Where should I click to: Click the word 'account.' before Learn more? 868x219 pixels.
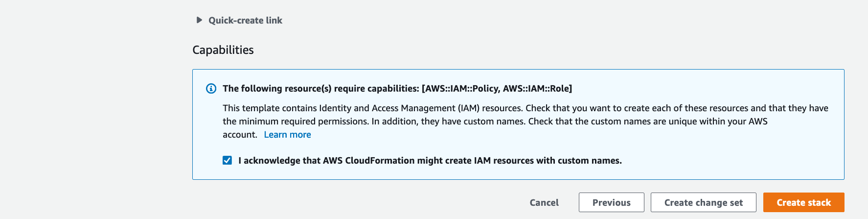(x=240, y=135)
